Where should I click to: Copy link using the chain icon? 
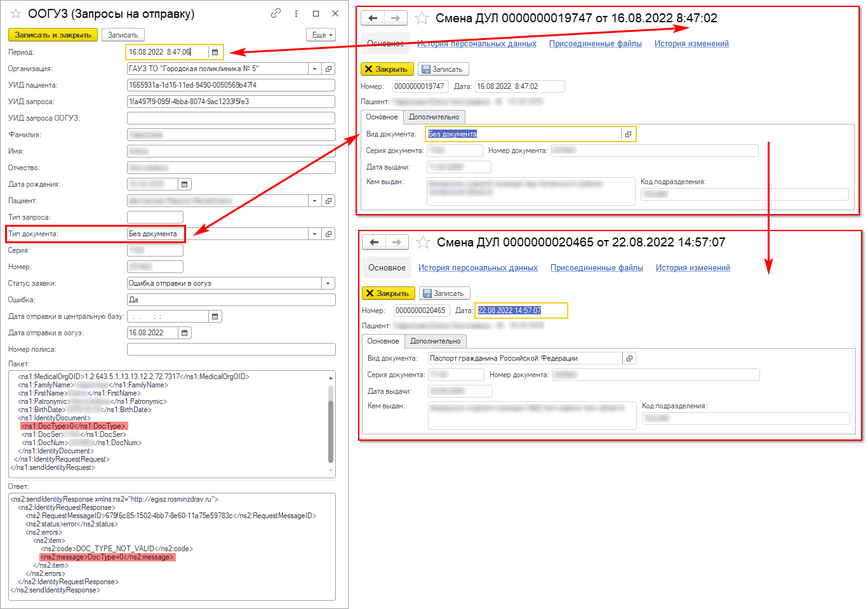tap(276, 13)
